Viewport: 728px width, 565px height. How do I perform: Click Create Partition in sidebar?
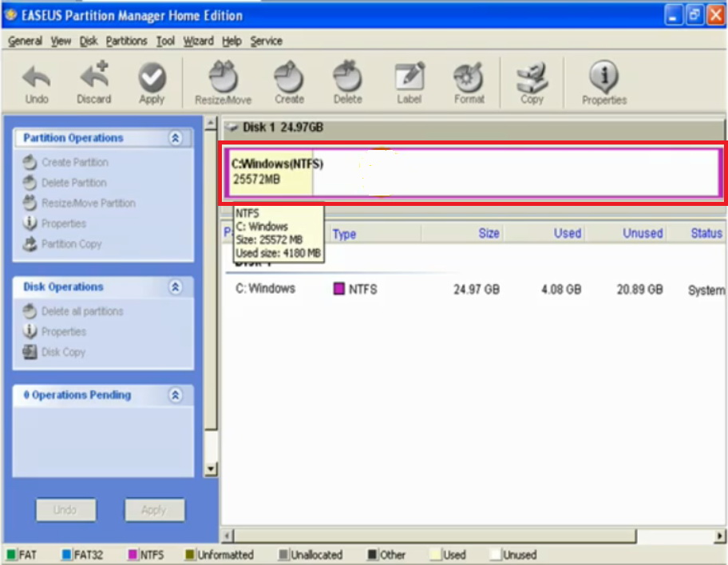pyautogui.click(x=65, y=162)
